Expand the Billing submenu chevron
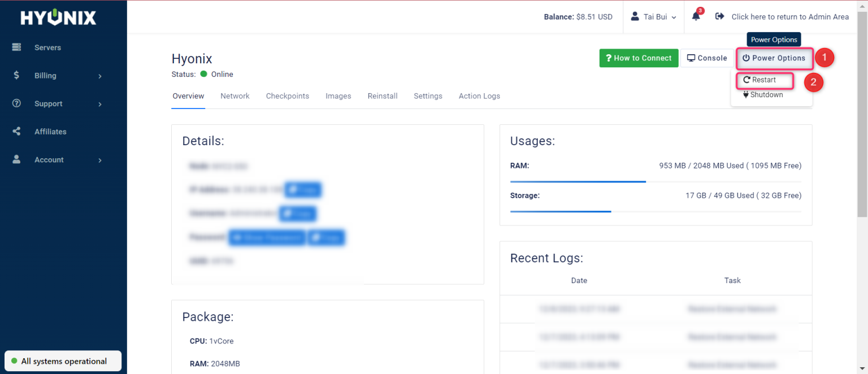The height and width of the screenshot is (374, 868). pyautogui.click(x=100, y=76)
